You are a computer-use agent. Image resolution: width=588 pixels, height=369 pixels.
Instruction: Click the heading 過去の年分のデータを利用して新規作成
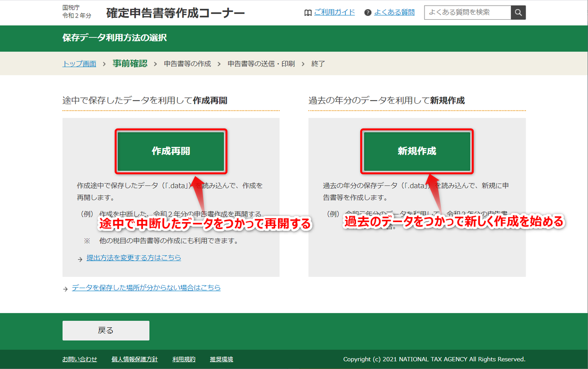pos(387,101)
